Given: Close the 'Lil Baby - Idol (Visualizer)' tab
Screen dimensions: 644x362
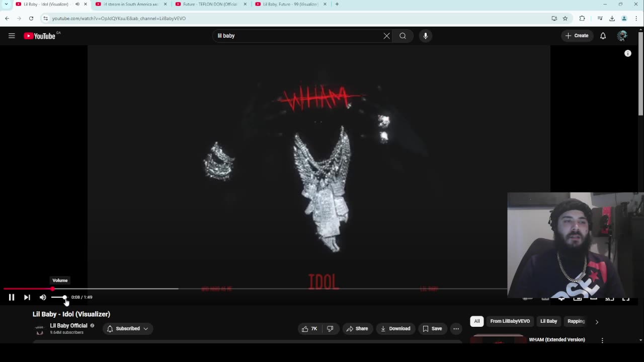Looking at the screenshot, I should coord(86,4).
